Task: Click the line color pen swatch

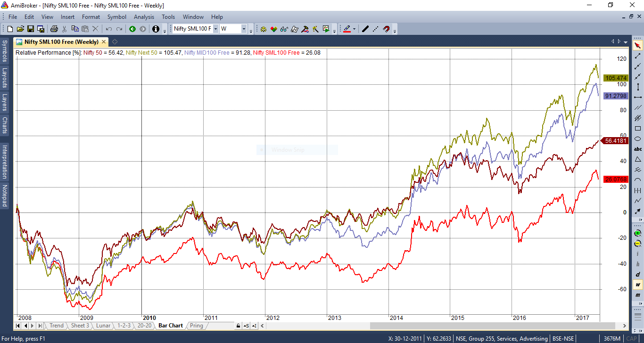Action: tap(347, 29)
